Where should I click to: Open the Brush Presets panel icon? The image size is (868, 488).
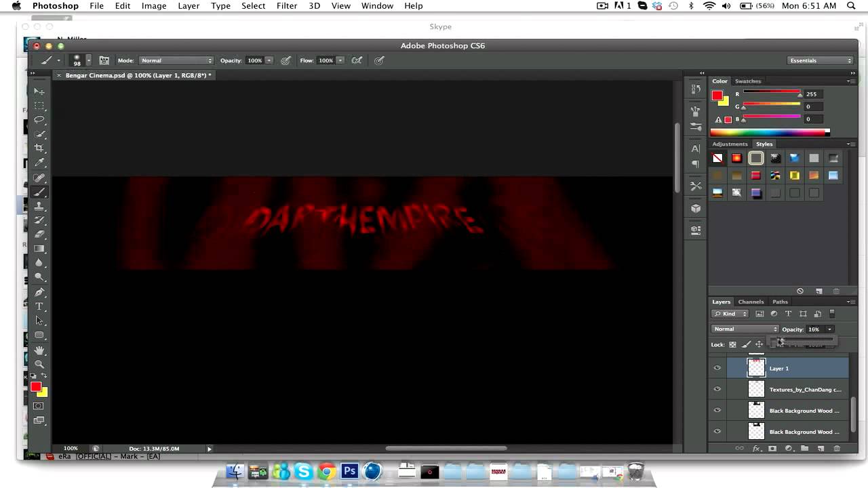tap(695, 127)
